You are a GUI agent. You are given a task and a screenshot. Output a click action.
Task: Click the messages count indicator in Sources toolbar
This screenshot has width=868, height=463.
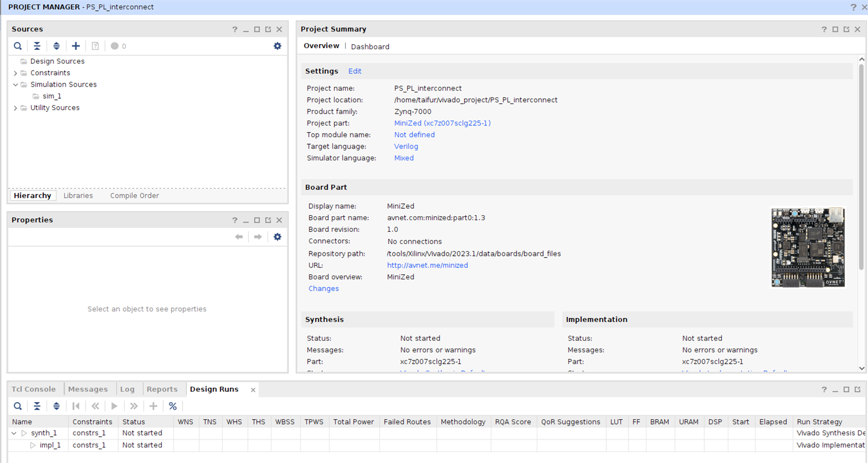click(118, 46)
